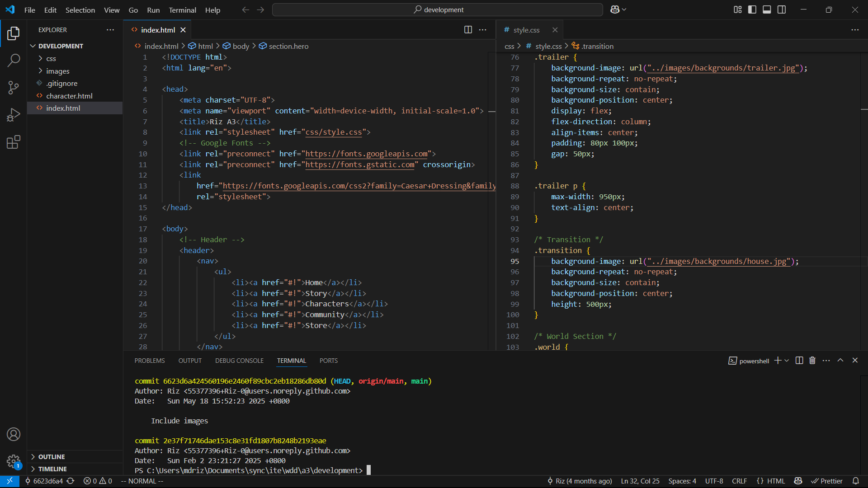Click the notifications bell in status bar

(856, 481)
